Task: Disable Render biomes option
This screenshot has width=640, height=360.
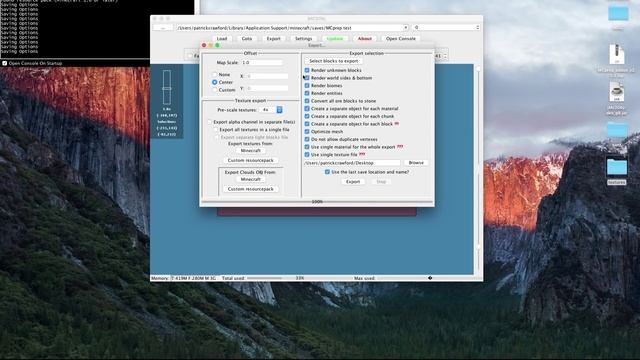Action: [x=307, y=86]
